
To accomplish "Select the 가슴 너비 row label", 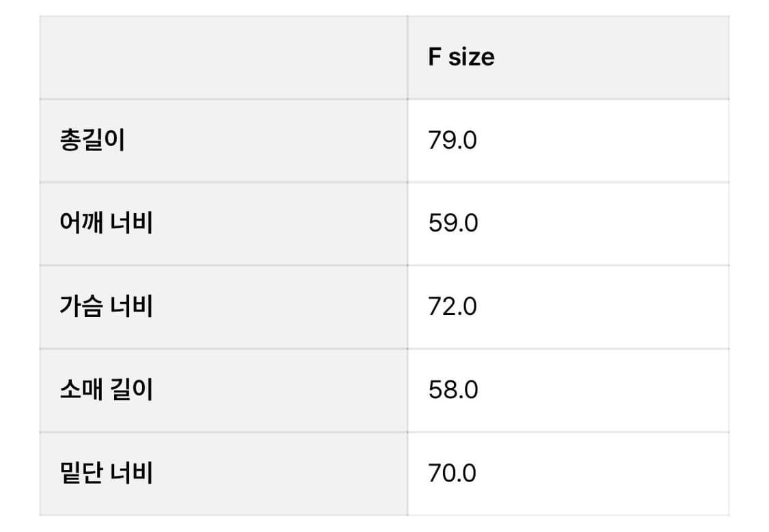I will tap(106, 307).
